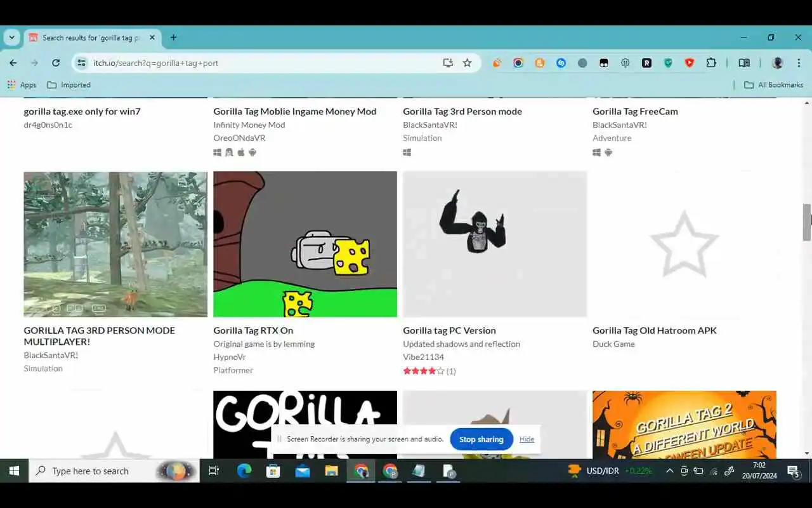Visit author Vibe21134 profile

pyautogui.click(x=423, y=357)
